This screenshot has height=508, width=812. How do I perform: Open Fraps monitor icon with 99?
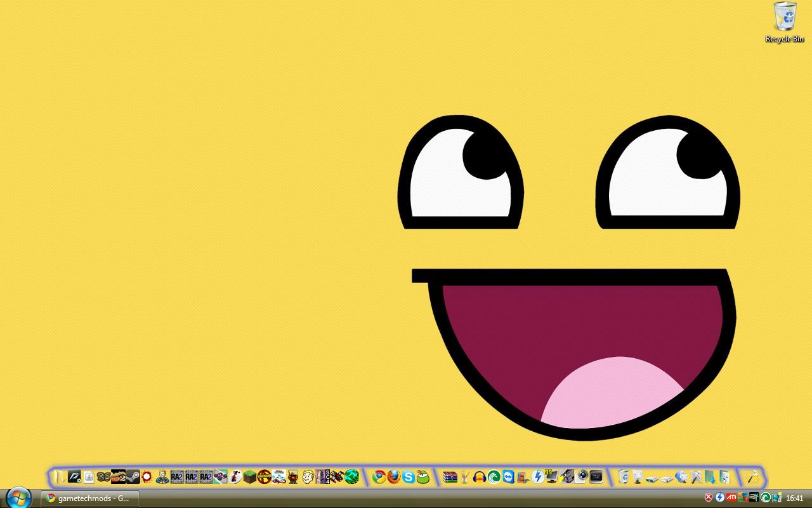pos(551,476)
